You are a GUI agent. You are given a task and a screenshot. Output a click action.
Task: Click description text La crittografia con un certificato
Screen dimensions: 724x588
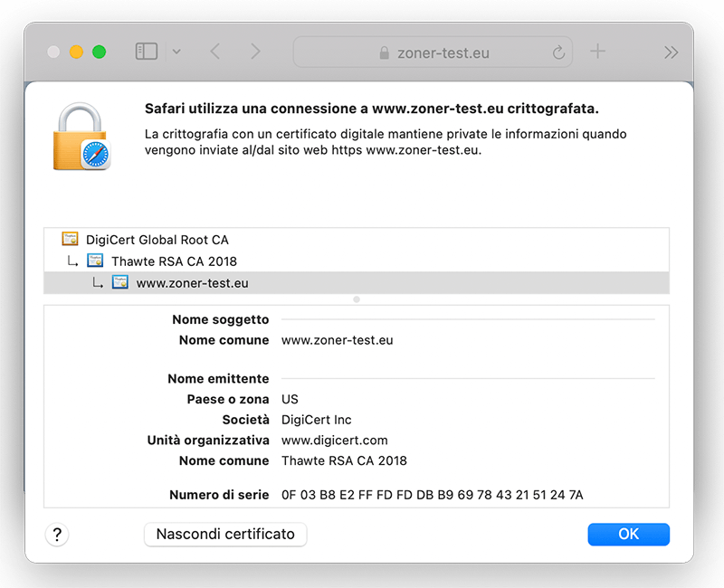[386, 142]
